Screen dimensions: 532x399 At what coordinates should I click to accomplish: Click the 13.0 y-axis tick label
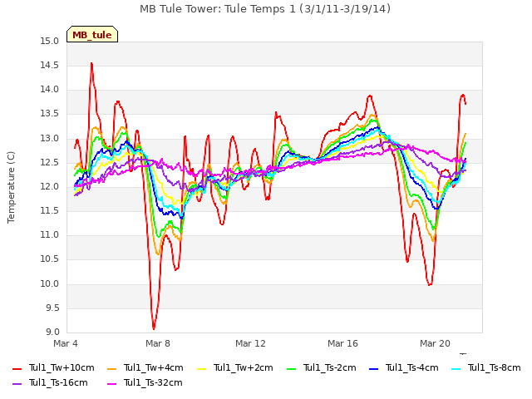coord(50,139)
